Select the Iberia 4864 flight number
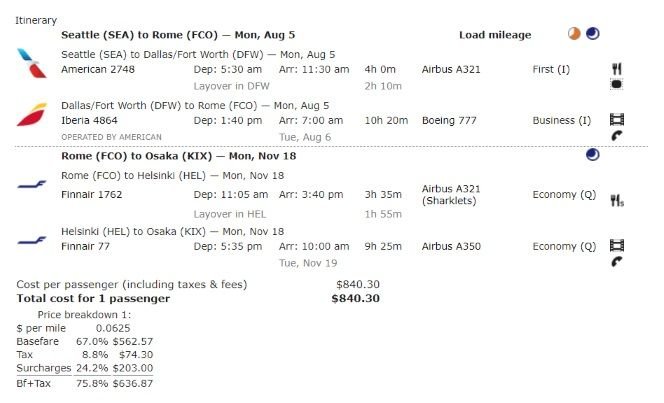664x403 pixels. (x=92, y=121)
